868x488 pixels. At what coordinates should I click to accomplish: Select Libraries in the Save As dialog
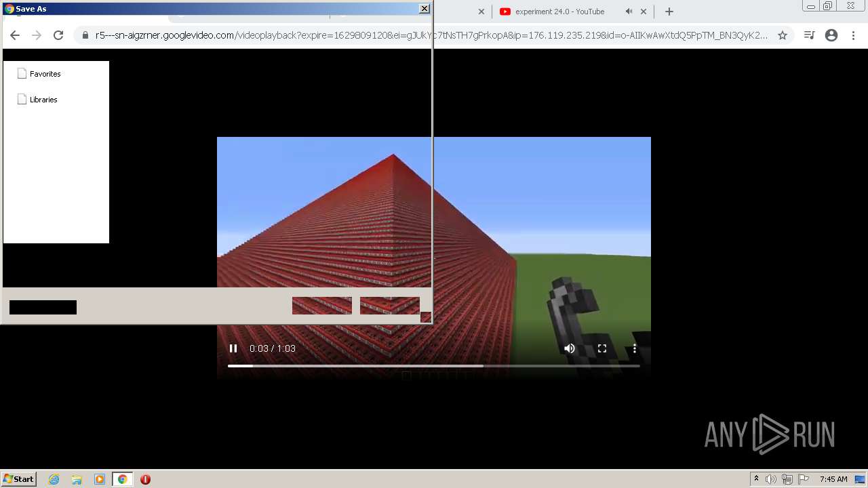(x=37, y=100)
